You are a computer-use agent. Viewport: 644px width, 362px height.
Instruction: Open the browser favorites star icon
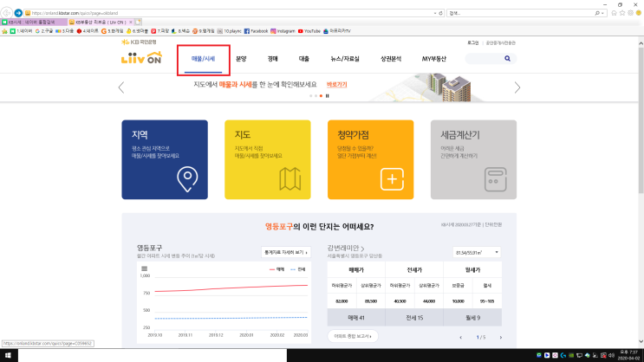click(622, 13)
